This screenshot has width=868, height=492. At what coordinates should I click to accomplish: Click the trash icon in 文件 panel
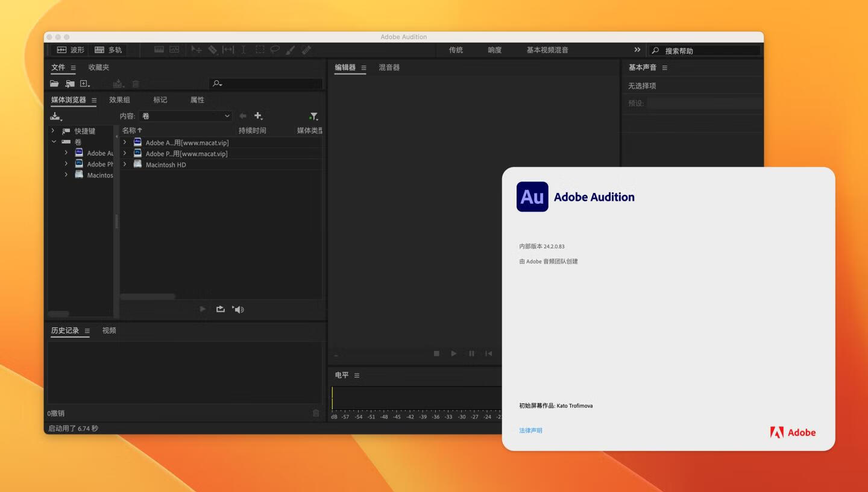tap(136, 84)
